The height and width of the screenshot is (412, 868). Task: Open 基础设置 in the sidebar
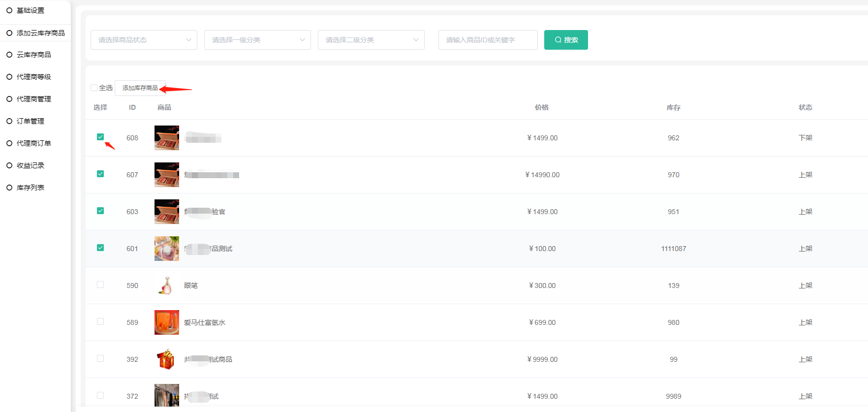[31, 10]
